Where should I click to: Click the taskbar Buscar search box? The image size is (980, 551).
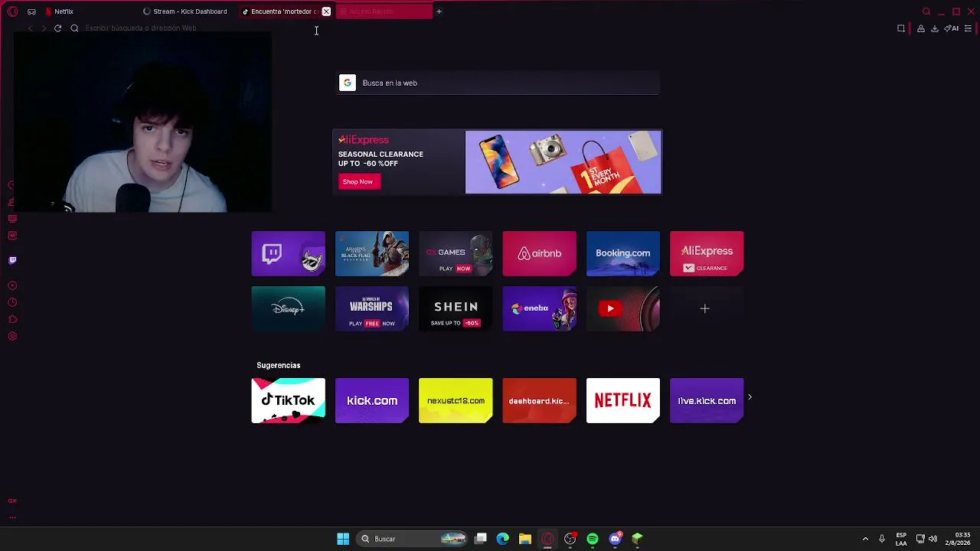pos(412,539)
